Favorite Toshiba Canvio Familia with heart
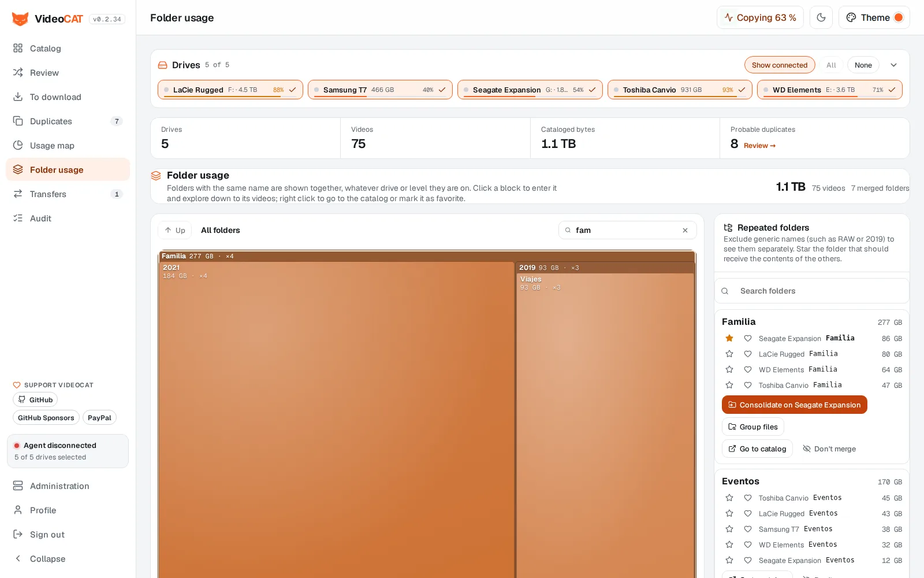This screenshot has height=578, width=924. click(748, 385)
